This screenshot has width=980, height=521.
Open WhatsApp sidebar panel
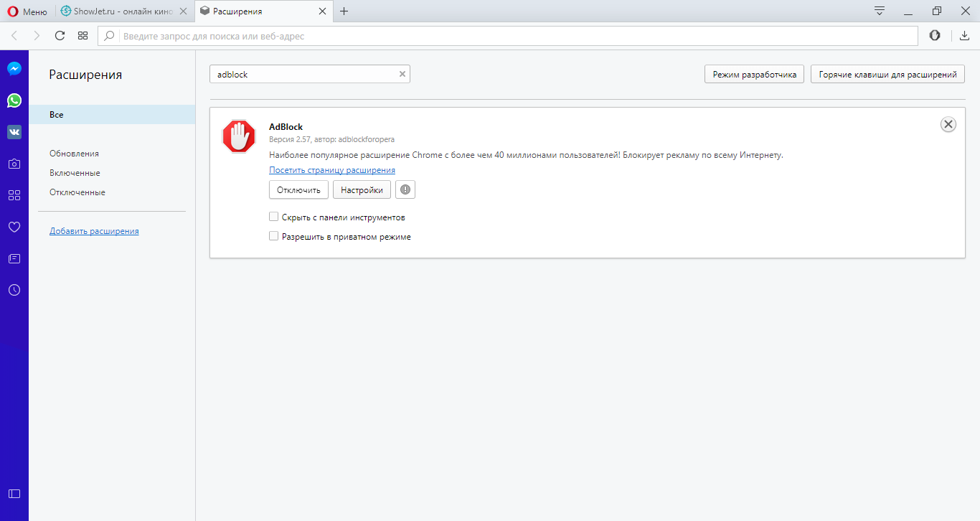(x=14, y=100)
